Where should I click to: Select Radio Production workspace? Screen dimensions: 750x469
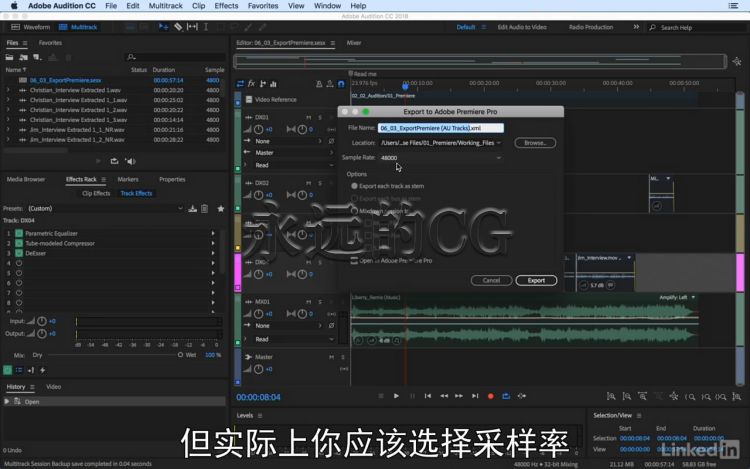pyautogui.click(x=591, y=27)
